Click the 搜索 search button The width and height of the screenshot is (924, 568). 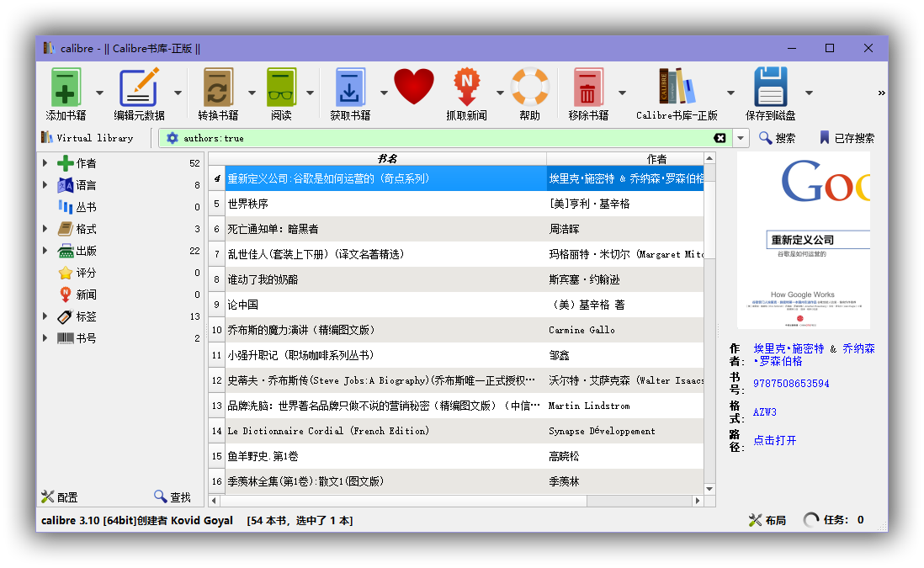click(777, 138)
